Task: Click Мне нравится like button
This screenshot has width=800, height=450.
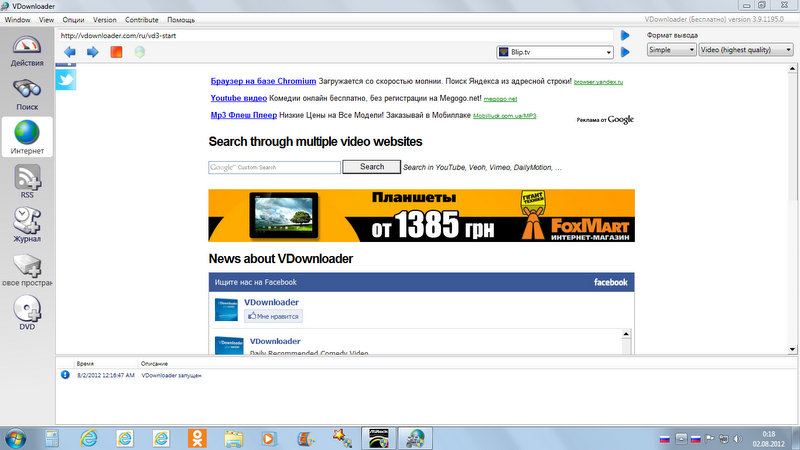Action: click(273, 316)
